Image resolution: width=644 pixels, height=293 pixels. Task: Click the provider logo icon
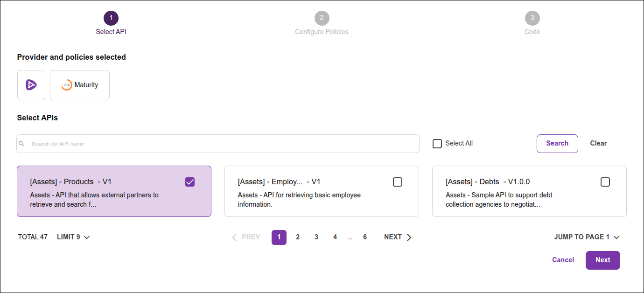click(x=31, y=85)
